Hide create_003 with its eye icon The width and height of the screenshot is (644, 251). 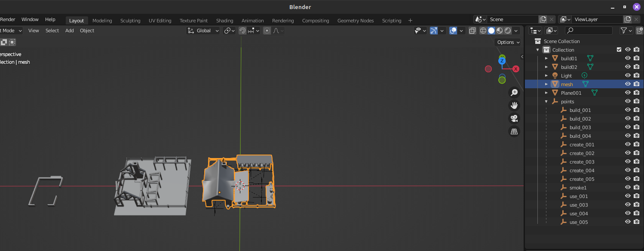pyautogui.click(x=628, y=162)
